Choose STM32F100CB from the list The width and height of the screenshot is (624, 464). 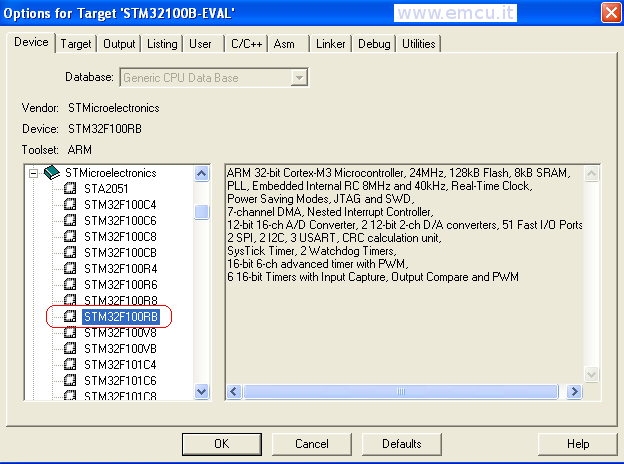pyautogui.click(x=120, y=253)
